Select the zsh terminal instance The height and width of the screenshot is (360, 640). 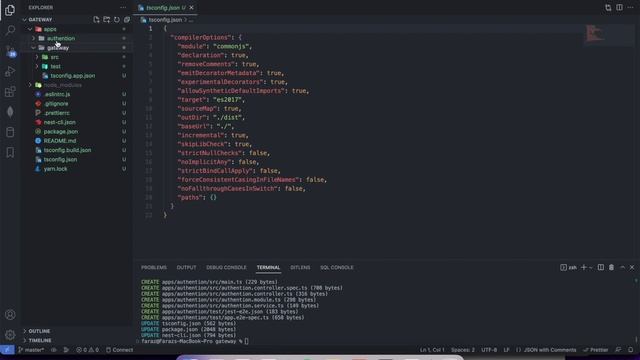pyautogui.click(x=569, y=267)
